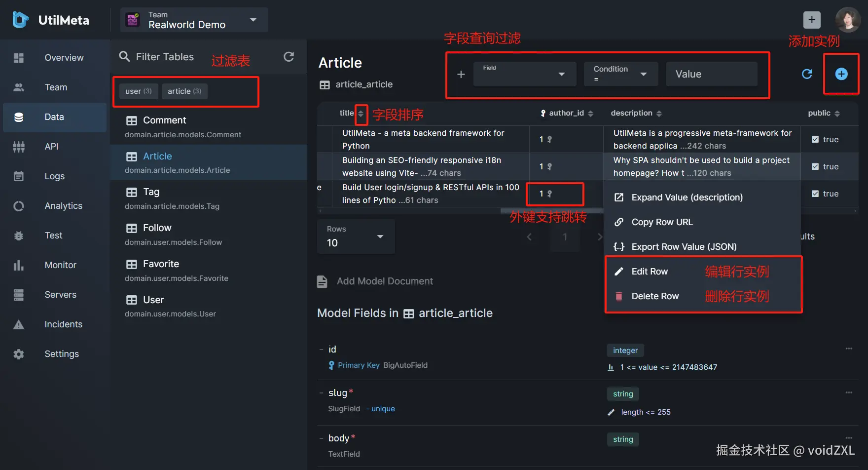Choose Delete Row from context menu

(x=703, y=296)
